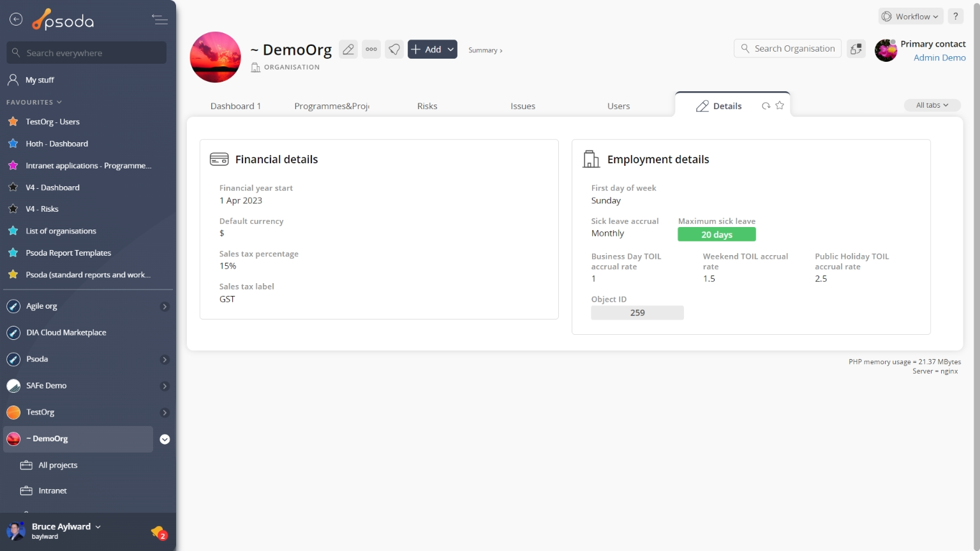Open All projects under DemoOrg
The image size is (980, 551).
tap(58, 466)
